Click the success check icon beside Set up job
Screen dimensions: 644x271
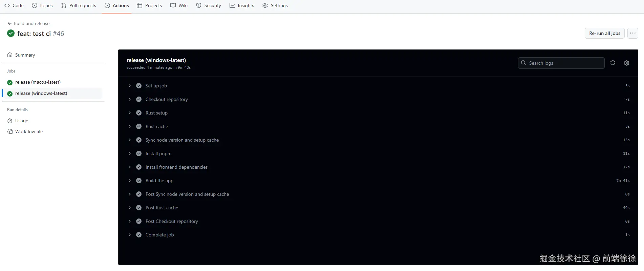point(139,86)
